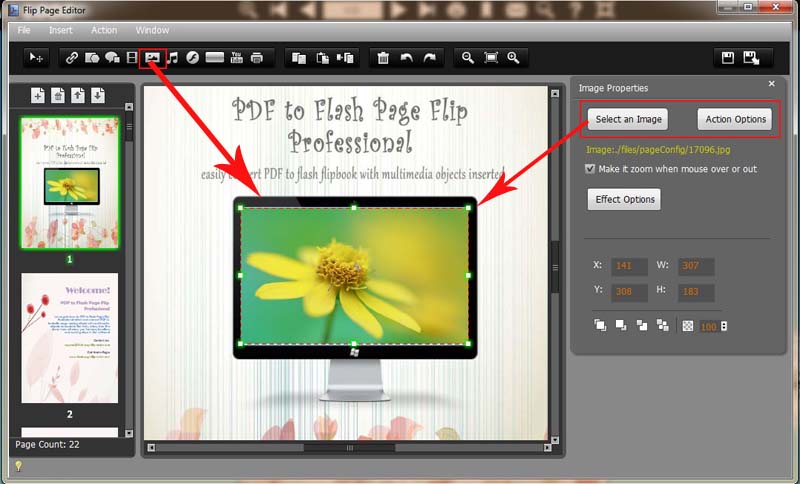Screen dimensions: 800x484
Task: Click the insert button bar tool
Action: click(215, 58)
